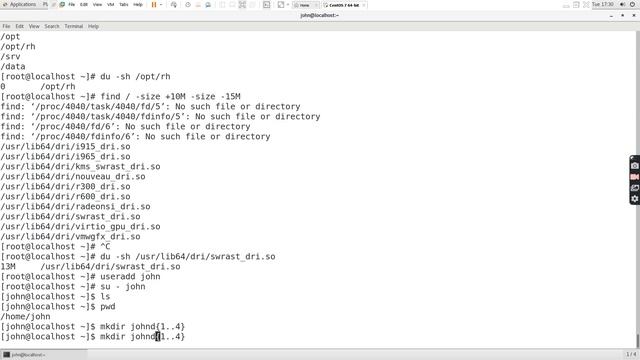
Task: Open the terminal File menu
Action: tap(6, 26)
